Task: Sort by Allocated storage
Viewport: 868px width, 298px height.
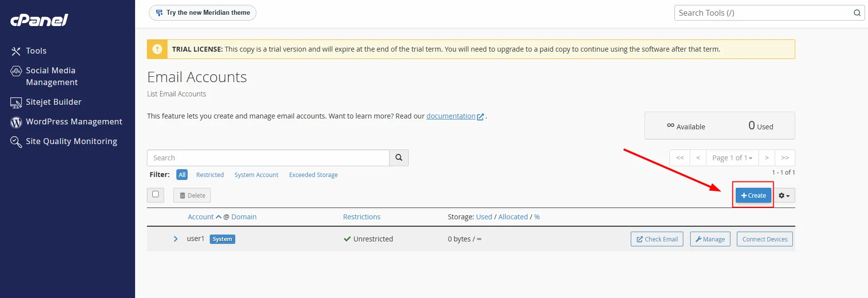Action: coord(513,217)
